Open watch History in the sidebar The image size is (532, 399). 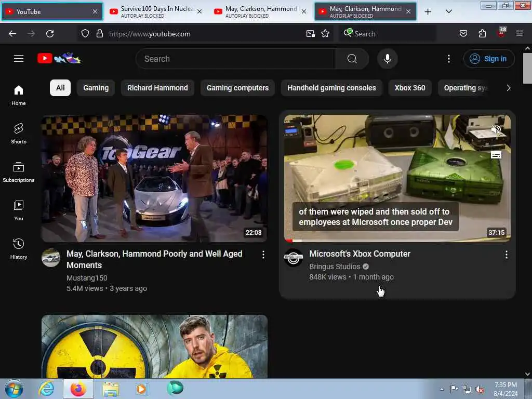[19, 249]
